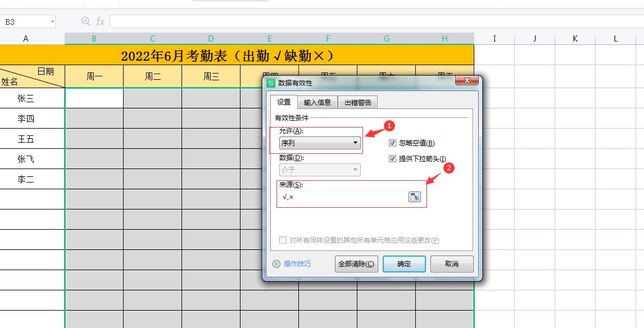Click the WPS icon in dialog title bar
This screenshot has width=644, height=328.
(x=270, y=83)
